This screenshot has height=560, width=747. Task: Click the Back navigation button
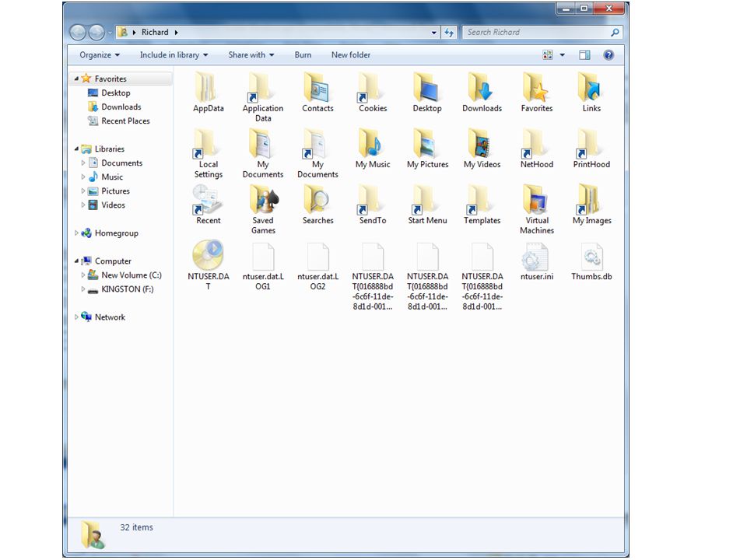[x=78, y=33]
